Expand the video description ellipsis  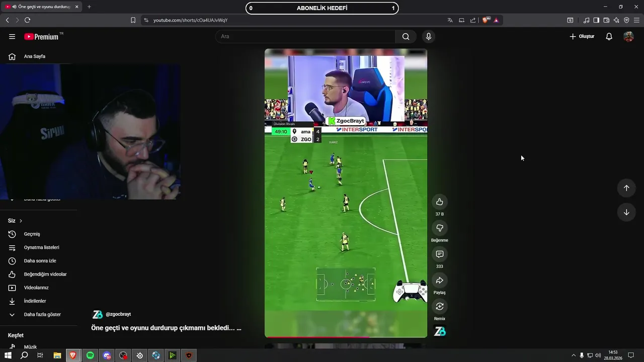coord(238,328)
